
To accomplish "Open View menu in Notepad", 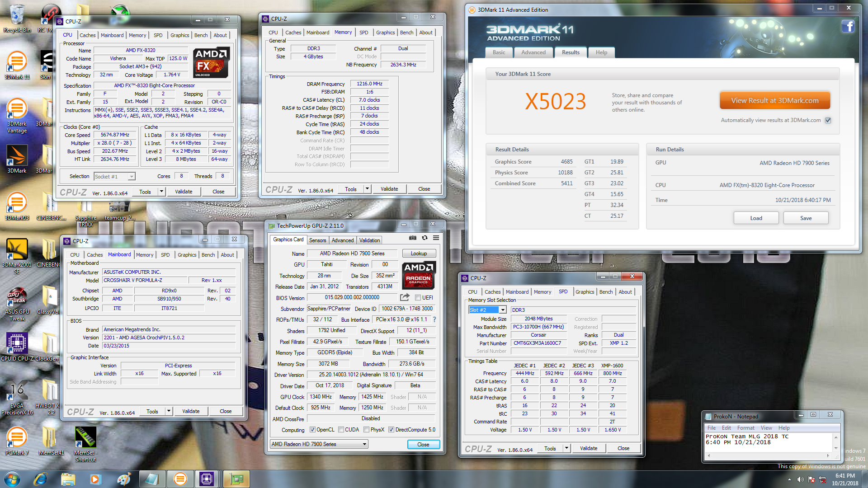I will pos(766,428).
